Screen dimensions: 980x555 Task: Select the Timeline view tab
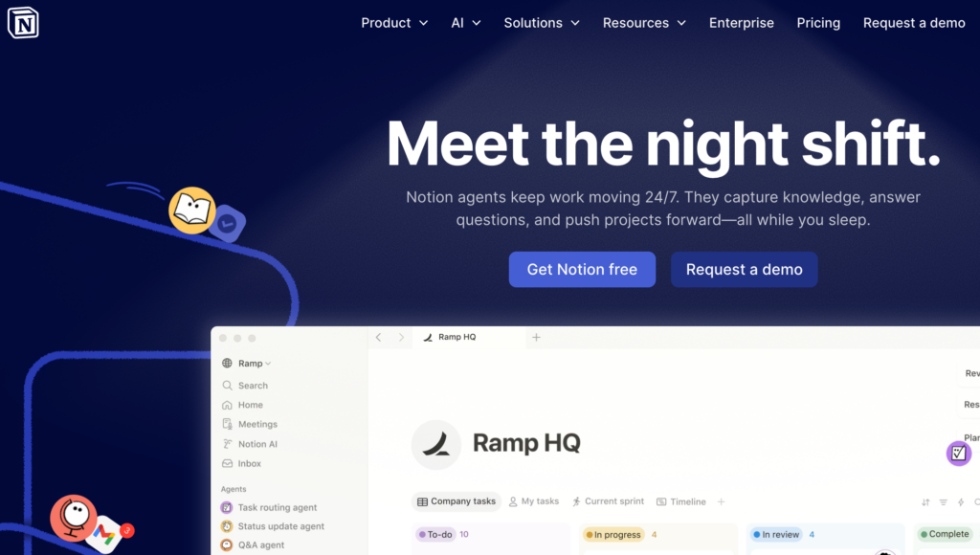[x=680, y=501]
